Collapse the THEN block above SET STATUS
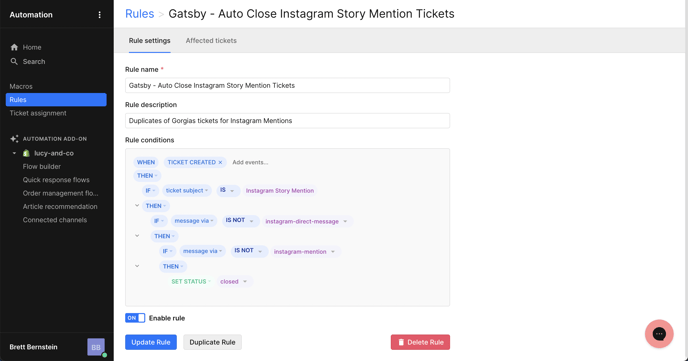This screenshot has height=361, width=688. (x=137, y=266)
